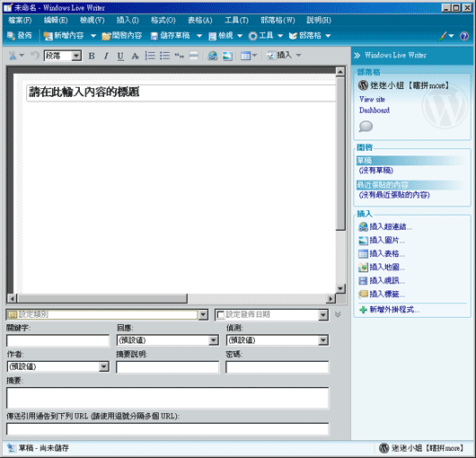
Task: Click 新增外掛程式 add plugin link
Action: pyautogui.click(x=390, y=310)
